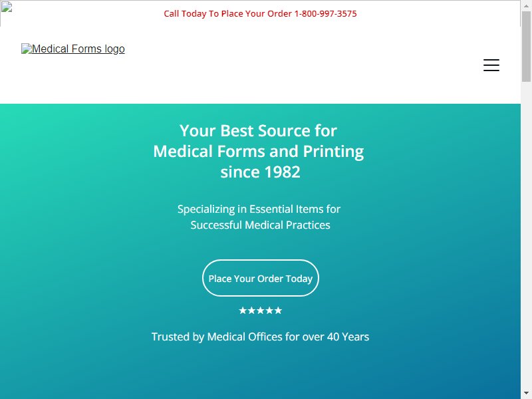Click the broken image icon in top-left corner
The width and height of the screenshot is (532, 399).
pyautogui.click(x=7, y=7)
